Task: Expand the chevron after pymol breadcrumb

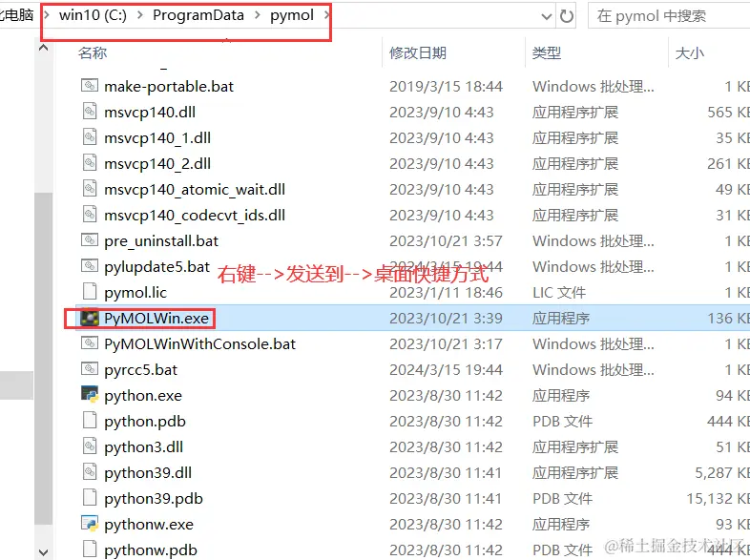Action: click(x=326, y=15)
